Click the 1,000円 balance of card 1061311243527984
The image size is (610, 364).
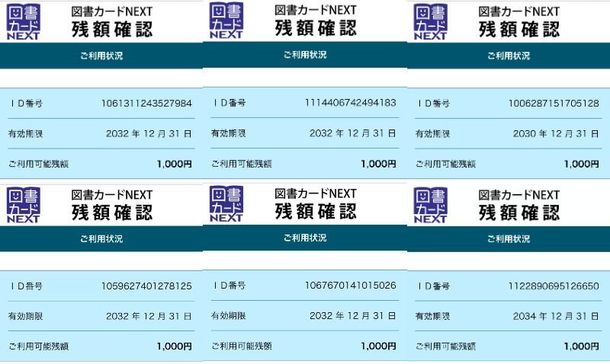point(175,164)
